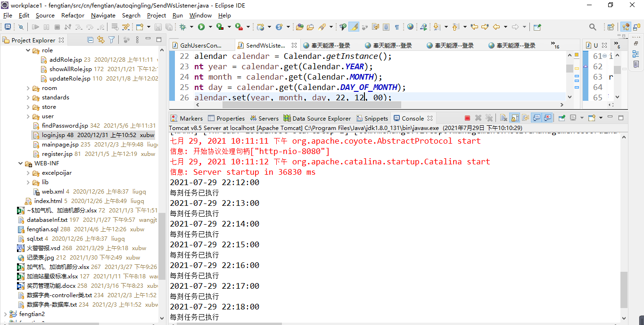
Task: Toggle Link with Editor in Project Explorer
Action: 100,40
